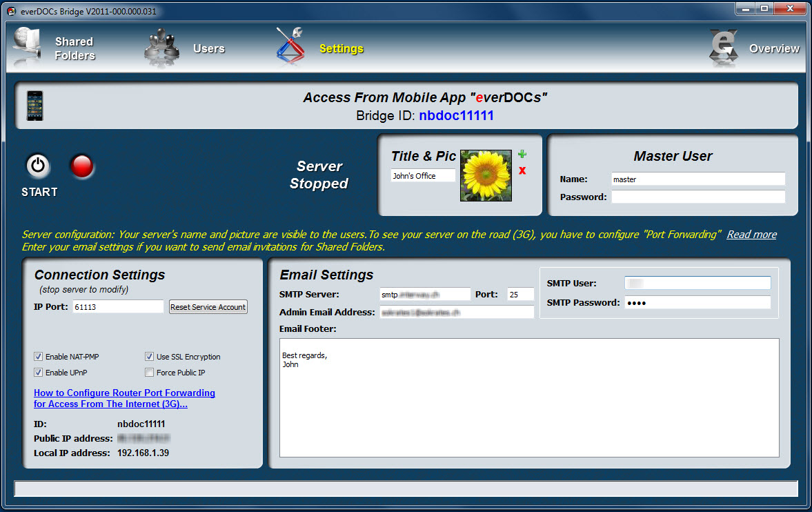Open How to Configure Router Port Forwarding link

124,399
